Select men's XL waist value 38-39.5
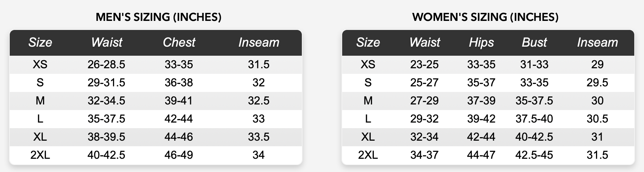644x172 pixels. [106, 137]
